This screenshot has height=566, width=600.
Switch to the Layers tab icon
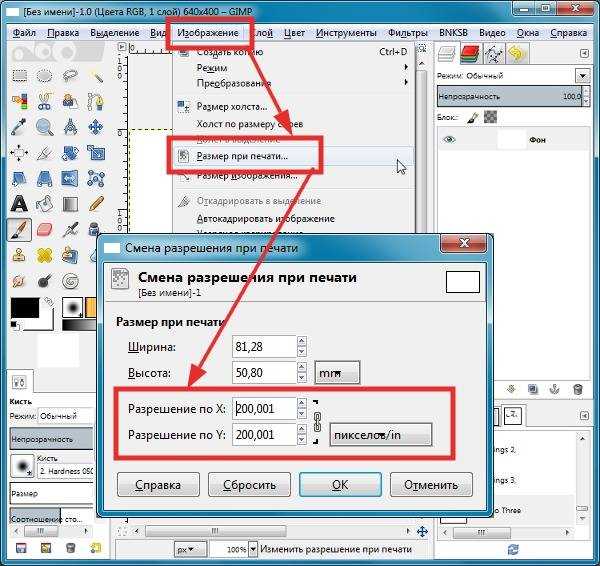446,53
